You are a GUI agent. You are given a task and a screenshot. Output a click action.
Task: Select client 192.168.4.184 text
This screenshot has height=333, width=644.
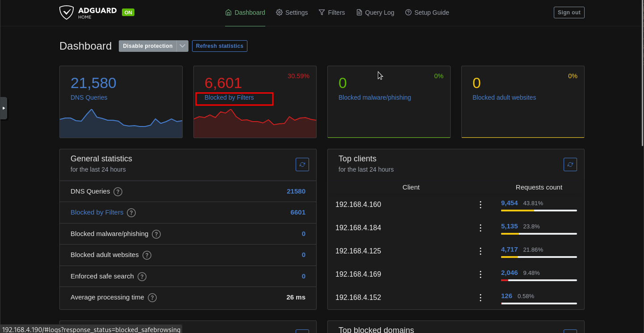pyautogui.click(x=358, y=228)
